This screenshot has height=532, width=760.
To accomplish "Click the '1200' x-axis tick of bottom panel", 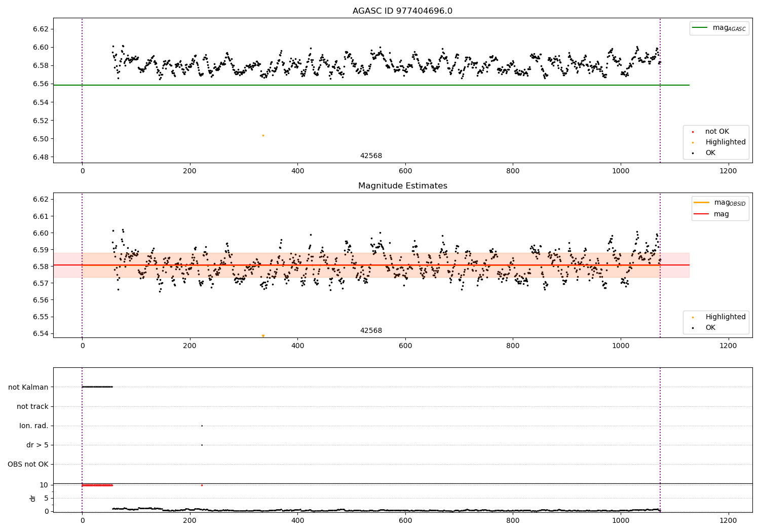I will coord(729,520).
